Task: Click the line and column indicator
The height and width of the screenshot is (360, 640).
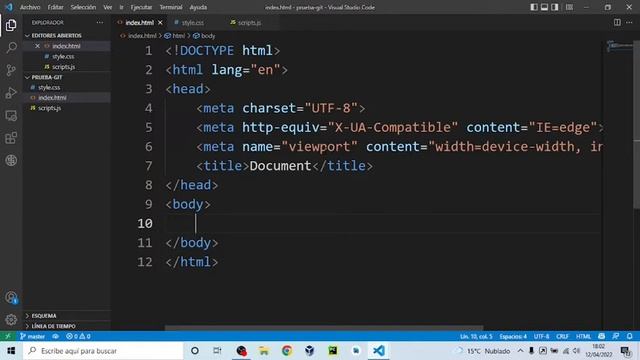Action: 476,336
